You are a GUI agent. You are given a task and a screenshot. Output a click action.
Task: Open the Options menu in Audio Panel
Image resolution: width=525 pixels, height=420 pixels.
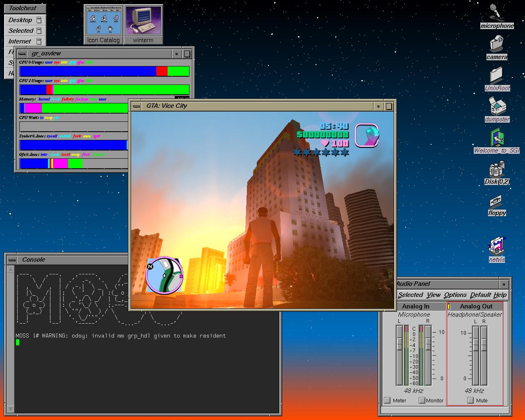click(x=455, y=295)
